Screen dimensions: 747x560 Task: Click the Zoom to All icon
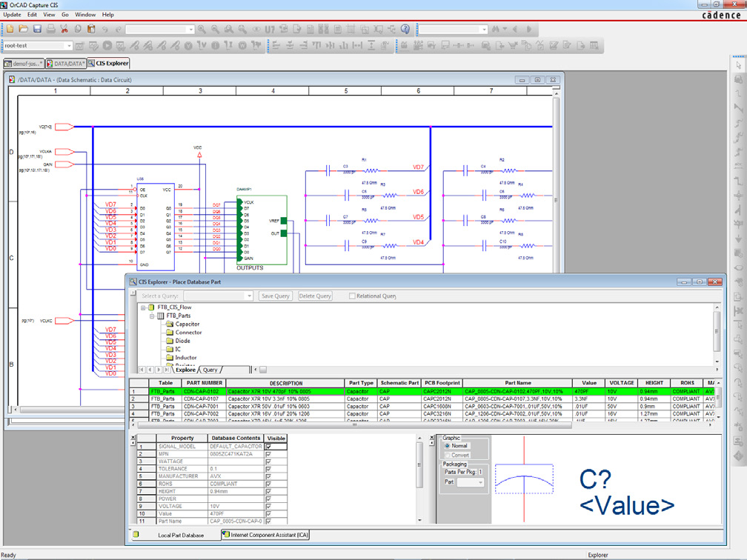coord(242,29)
